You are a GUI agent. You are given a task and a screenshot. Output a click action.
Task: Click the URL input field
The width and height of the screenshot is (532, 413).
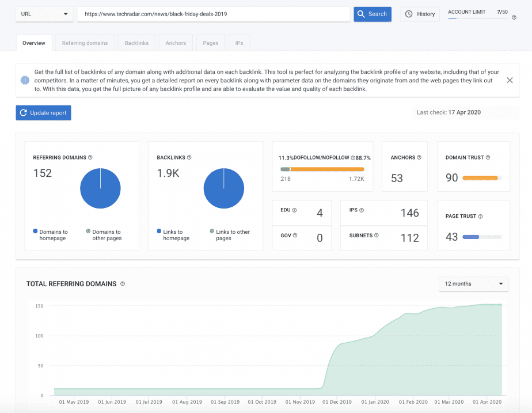coord(214,14)
